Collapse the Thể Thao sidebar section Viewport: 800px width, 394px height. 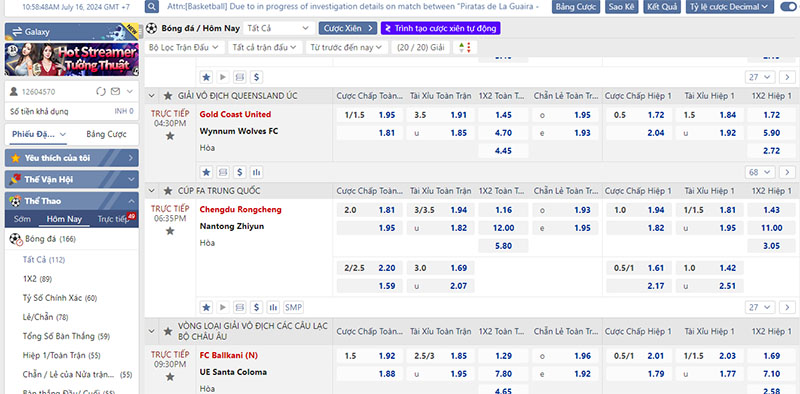pos(72,201)
